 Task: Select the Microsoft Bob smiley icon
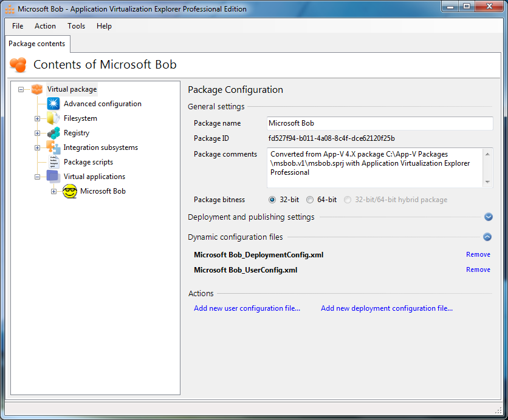pyautogui.click(x=70, y=191)
